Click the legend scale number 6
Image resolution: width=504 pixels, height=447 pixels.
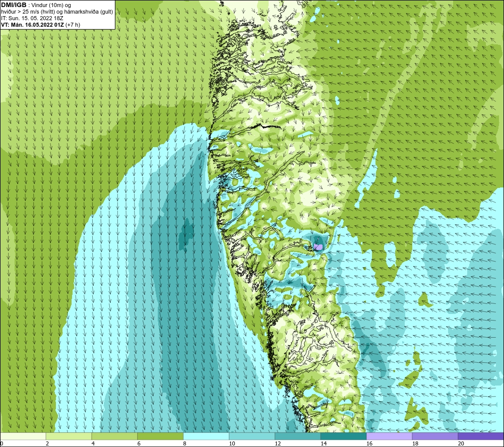point(139,443)
